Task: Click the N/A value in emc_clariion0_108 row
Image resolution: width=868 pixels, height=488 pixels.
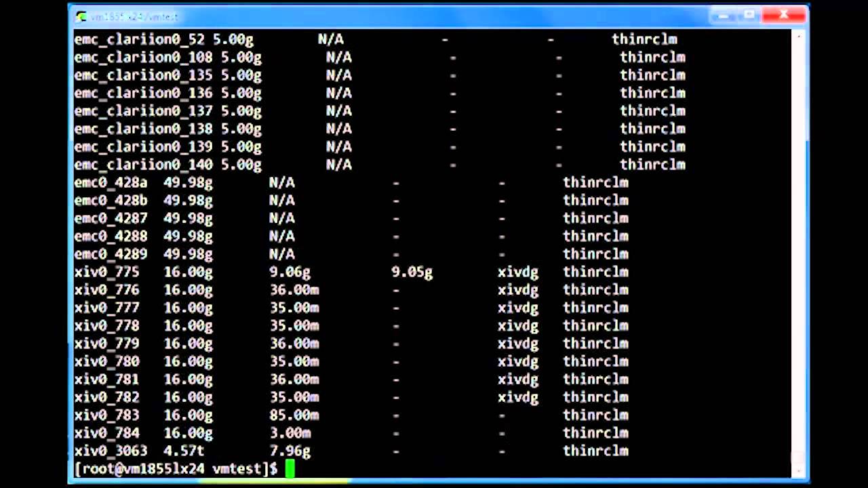Action: [339, 58]
